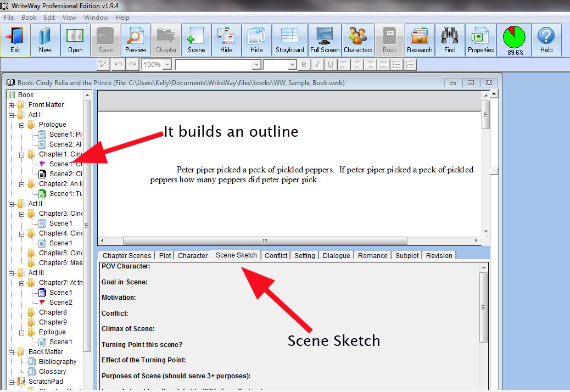Screen dimensions: 570x392
Task: Click the 89.6% progress pie chart
Action: tap(515, 40)
